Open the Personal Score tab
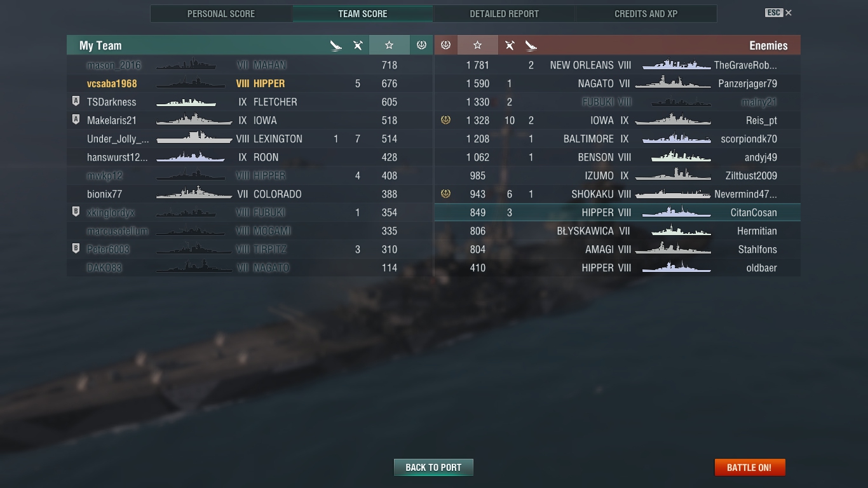 click(221, 14)
